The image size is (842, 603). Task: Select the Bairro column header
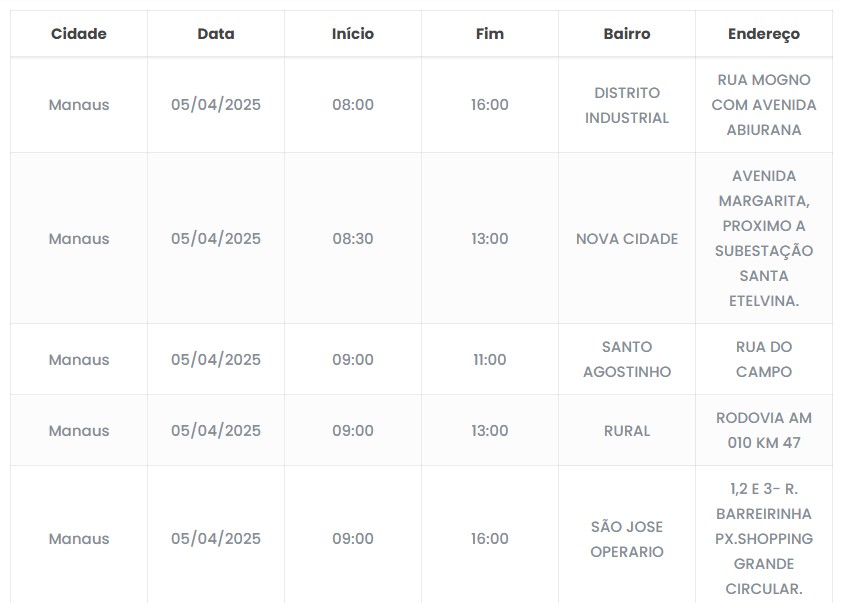pyautogui.click(x=627, y=34)
